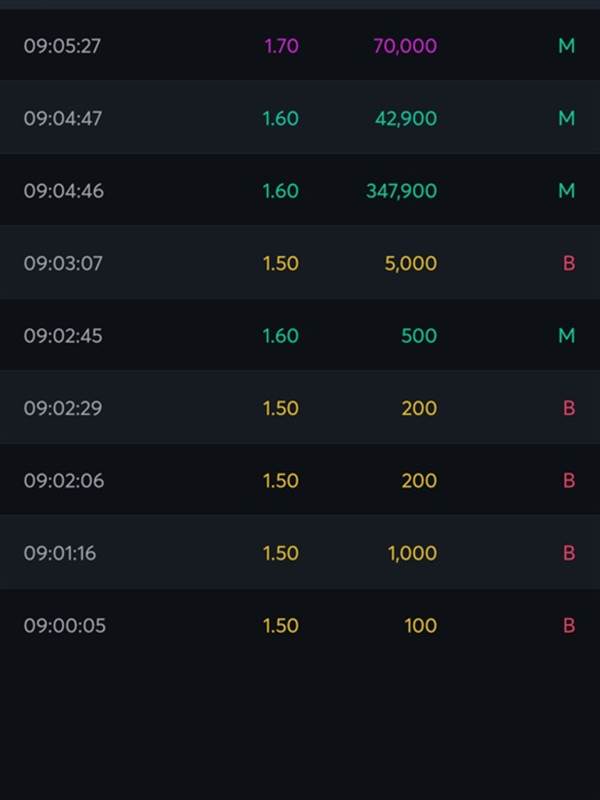Screen dimensions: 600x800
Task: Click price 1.70 in purple
Action: point(281,46)
